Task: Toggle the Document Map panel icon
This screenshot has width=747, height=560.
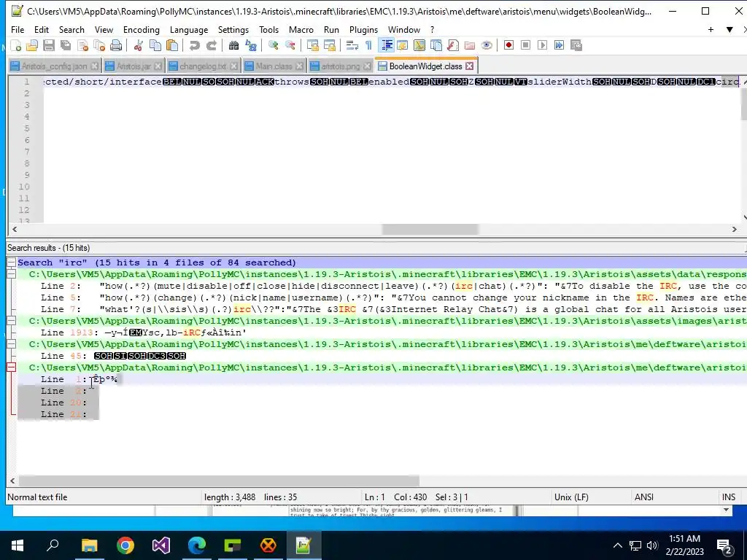Action: coord(419,46)
